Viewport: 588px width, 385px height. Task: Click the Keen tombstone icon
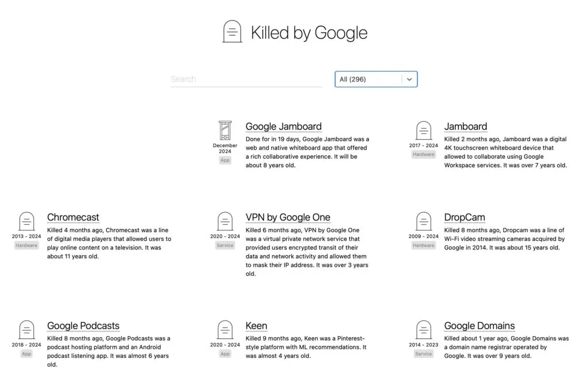tap(225, 330)
